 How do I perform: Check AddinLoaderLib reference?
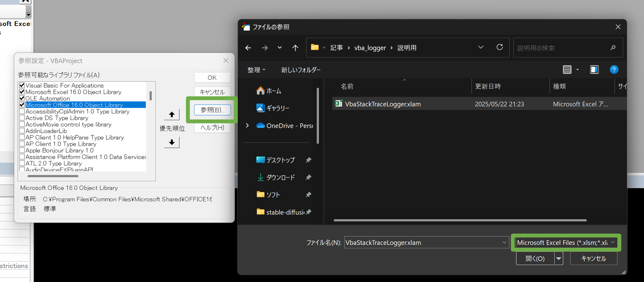tap(22, 131)
